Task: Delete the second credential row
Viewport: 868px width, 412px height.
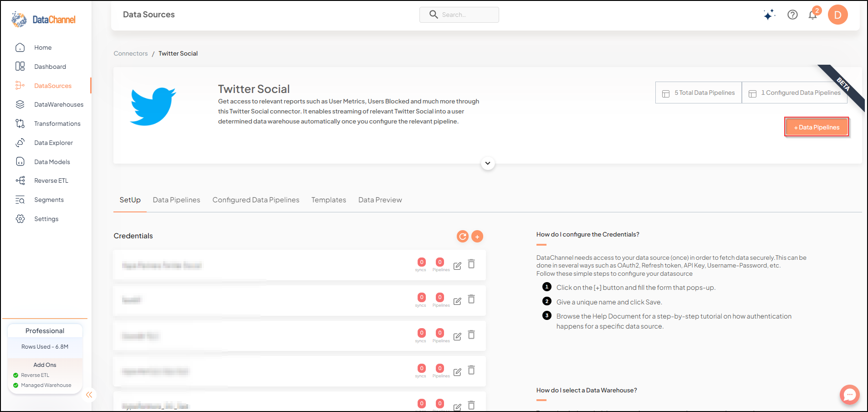Action: coord(471,299)
